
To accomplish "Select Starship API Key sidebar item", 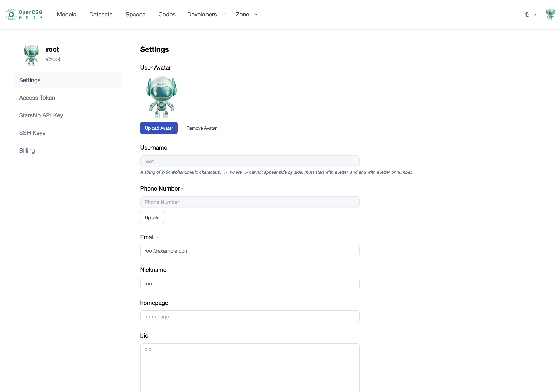I will (41, 115).
